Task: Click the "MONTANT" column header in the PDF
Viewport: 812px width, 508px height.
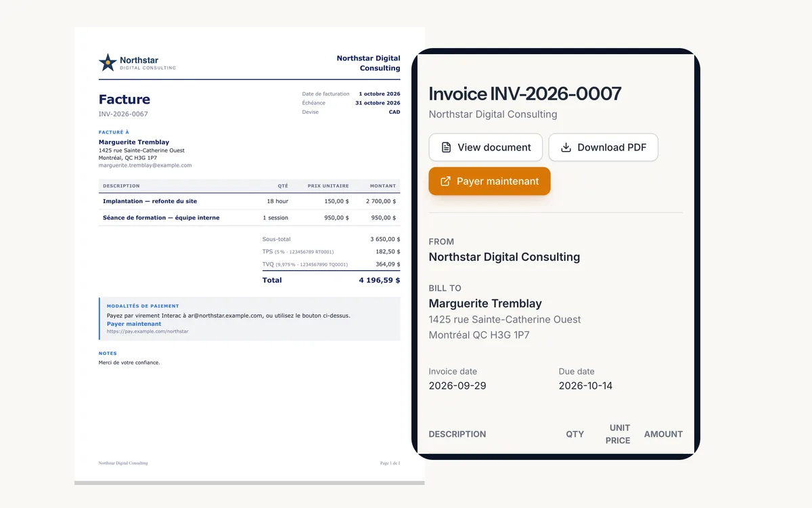Action: pos(383,186)
